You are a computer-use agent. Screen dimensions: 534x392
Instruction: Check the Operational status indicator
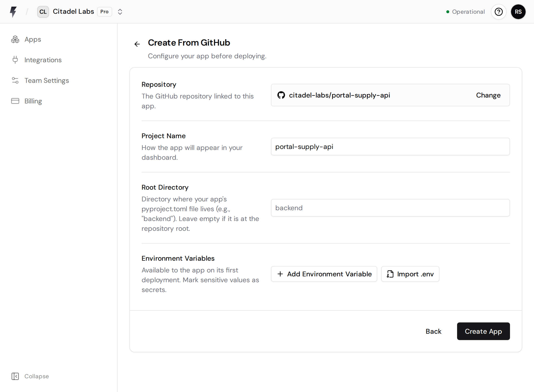[x=465, y=12]
